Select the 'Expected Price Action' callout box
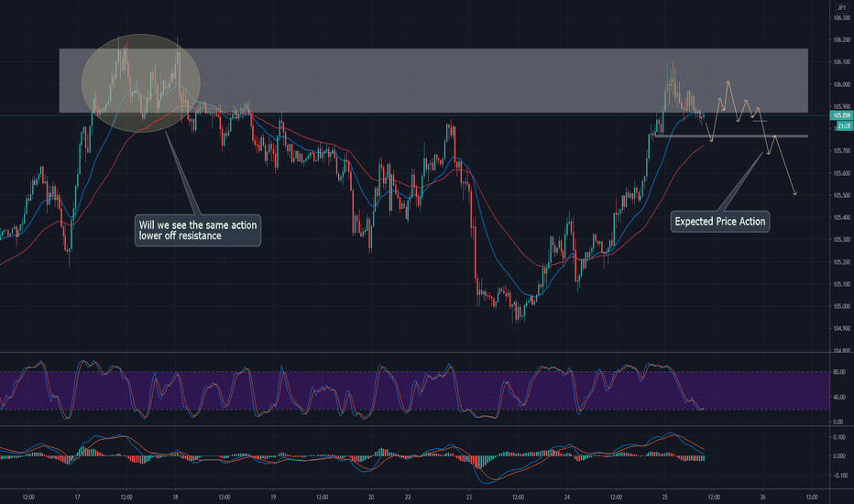Screen dimensions: 854x504 coord(720,221)
